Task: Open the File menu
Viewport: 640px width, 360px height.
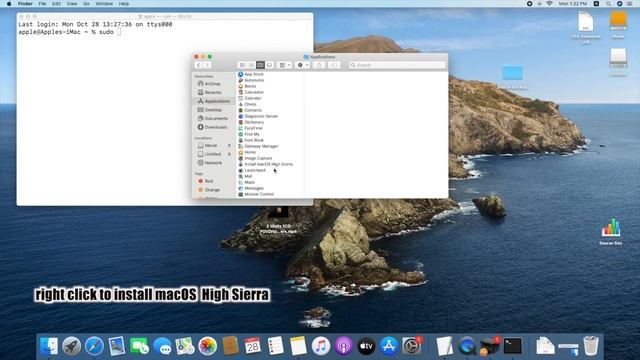Action: [x=42, y=4]
